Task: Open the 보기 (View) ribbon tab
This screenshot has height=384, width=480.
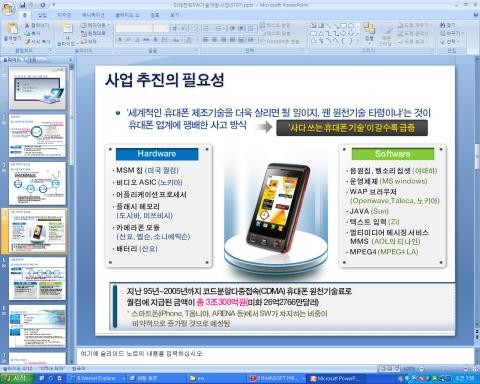Action: click(175, 15)
